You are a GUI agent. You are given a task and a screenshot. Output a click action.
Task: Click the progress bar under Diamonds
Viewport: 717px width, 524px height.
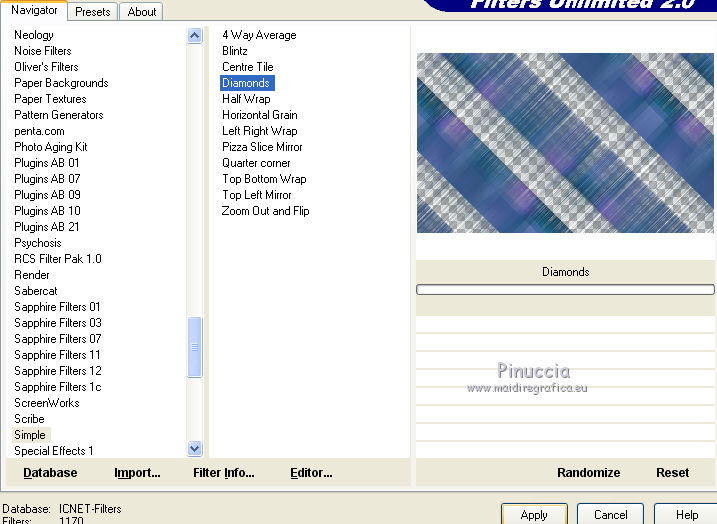pos(565,289)
